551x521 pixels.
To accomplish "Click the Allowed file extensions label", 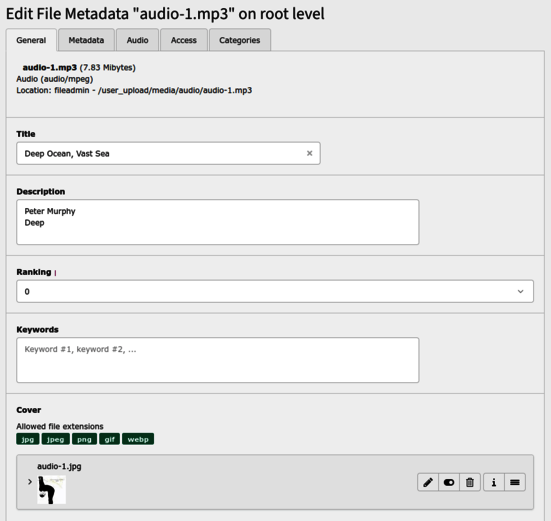I will 60,426.
